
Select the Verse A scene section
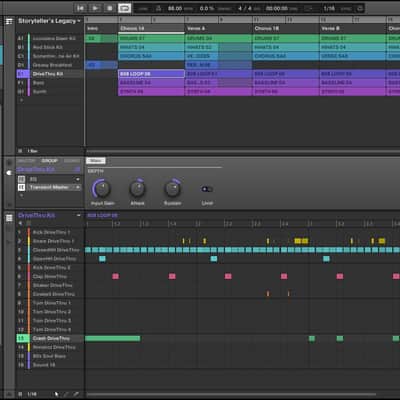click(x=218, y=28)
